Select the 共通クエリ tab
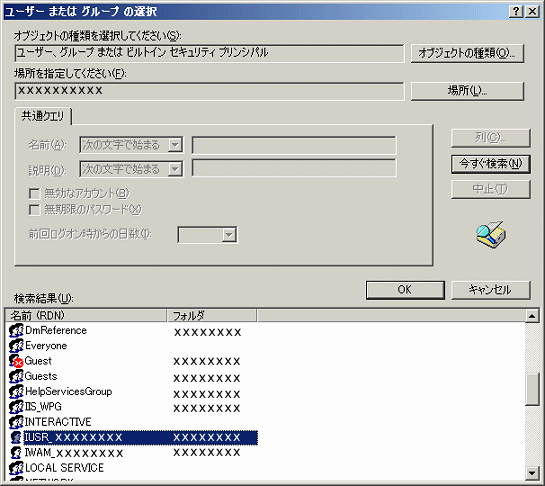This screenshot has height=486, width=545. coord(43,116)
